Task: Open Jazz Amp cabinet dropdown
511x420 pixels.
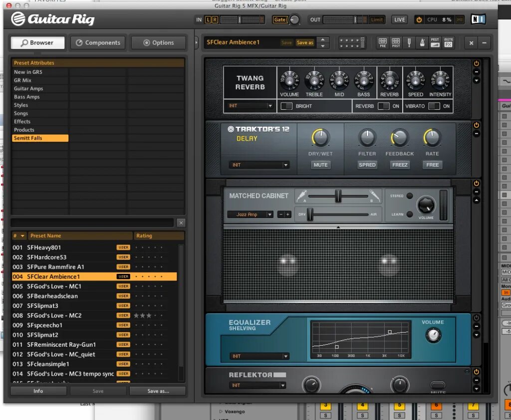Action: tap(250, 214)
